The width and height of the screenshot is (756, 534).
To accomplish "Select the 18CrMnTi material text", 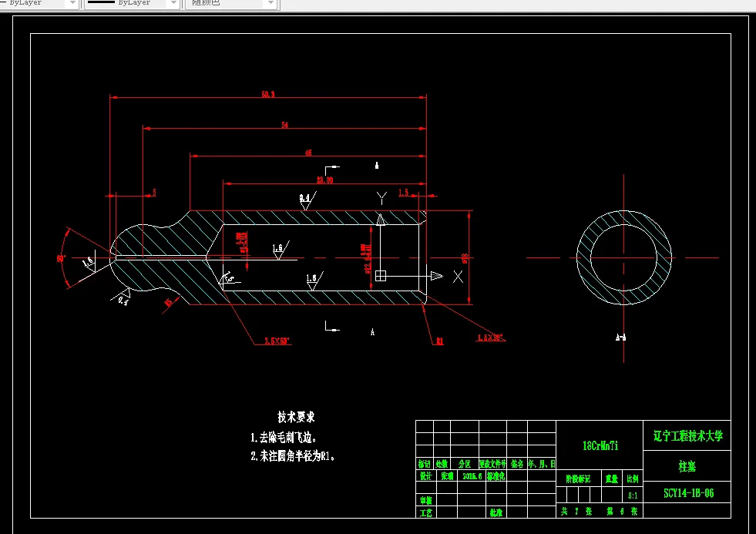I will coord(600,446).
